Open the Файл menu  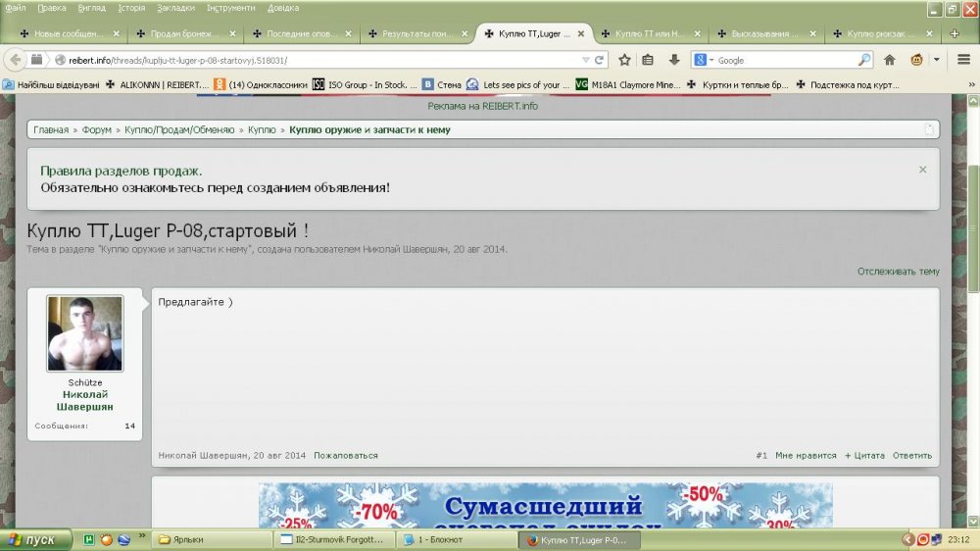click(x=16, y=8)
